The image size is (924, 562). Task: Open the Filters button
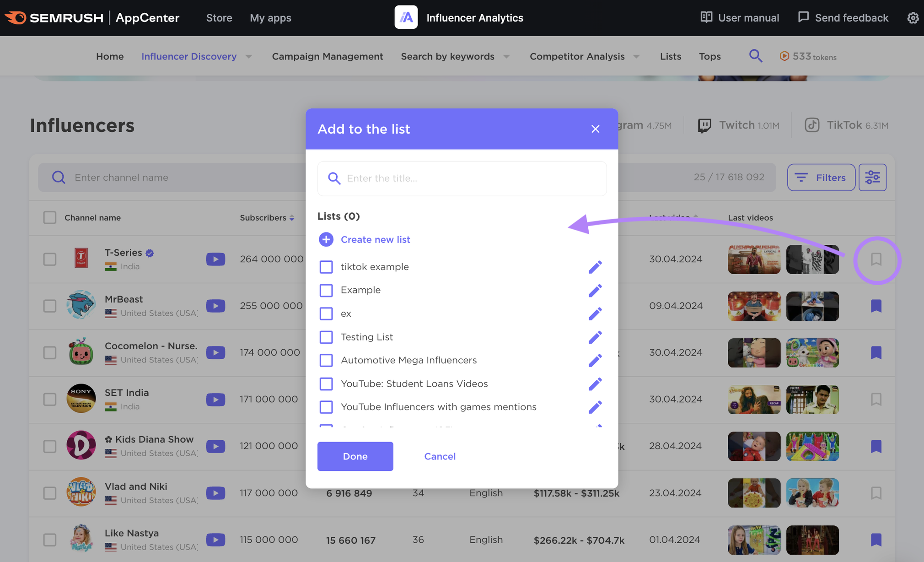pyautogui.click(x=821, y=177)
